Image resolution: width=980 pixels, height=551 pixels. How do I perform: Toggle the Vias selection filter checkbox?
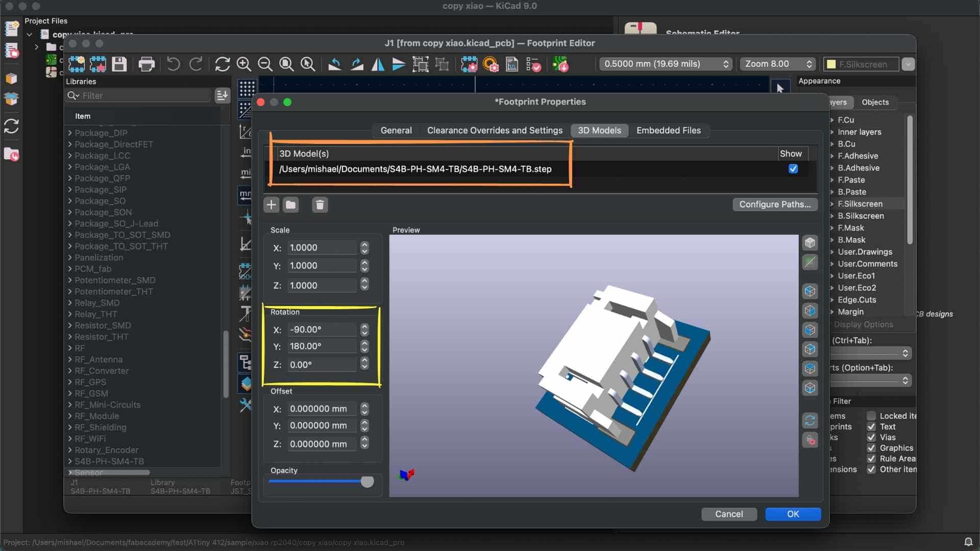coord(871,437)
